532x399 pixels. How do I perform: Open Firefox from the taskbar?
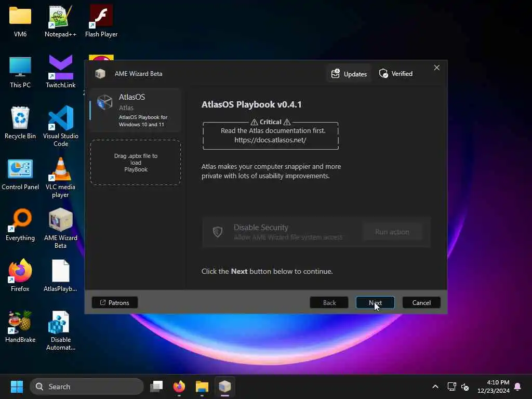[x=179, y=387]
